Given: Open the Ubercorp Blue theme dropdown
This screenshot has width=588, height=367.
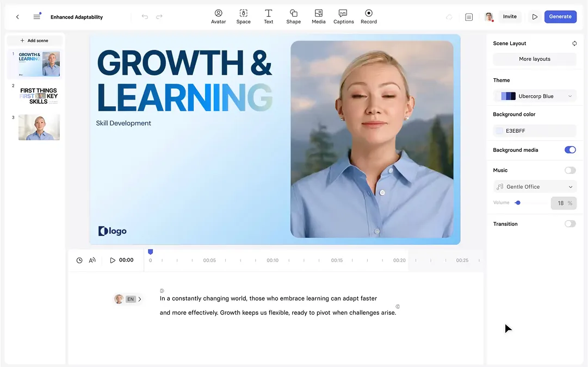Looking at the screenshot, I should 534,96.
